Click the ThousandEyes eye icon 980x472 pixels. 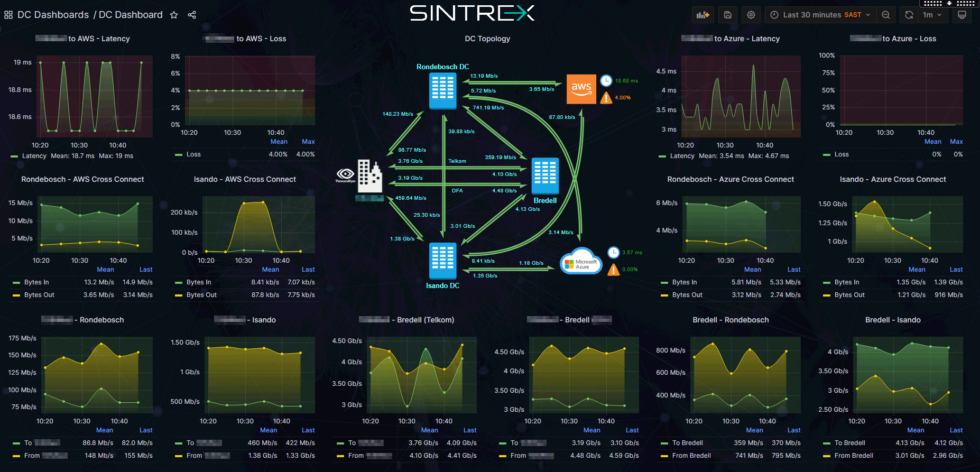[x=345, y=174]
